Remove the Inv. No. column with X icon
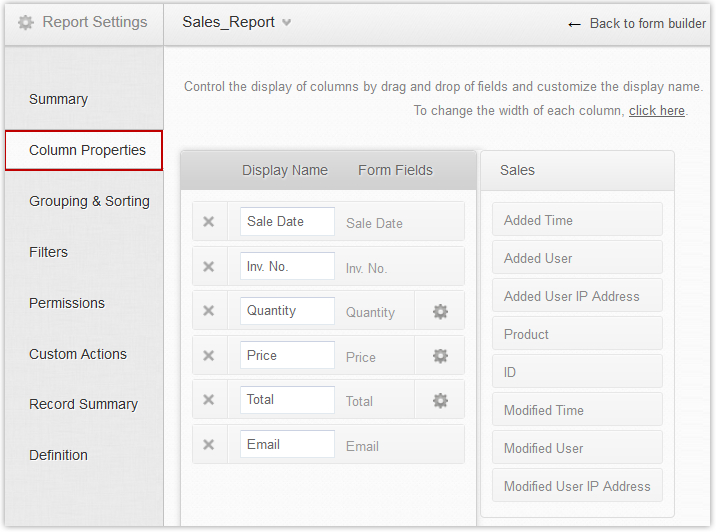This screenshot has height=532, width=717. point(208,267)
